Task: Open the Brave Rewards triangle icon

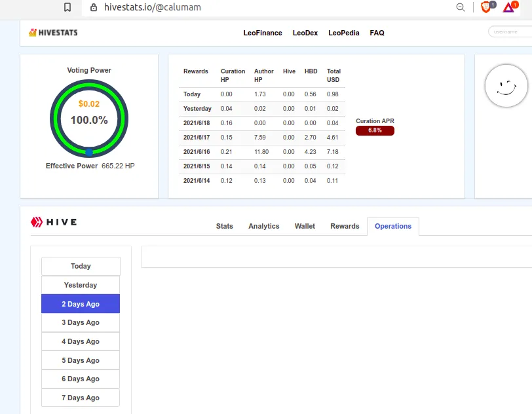Action: pos(508,7)
